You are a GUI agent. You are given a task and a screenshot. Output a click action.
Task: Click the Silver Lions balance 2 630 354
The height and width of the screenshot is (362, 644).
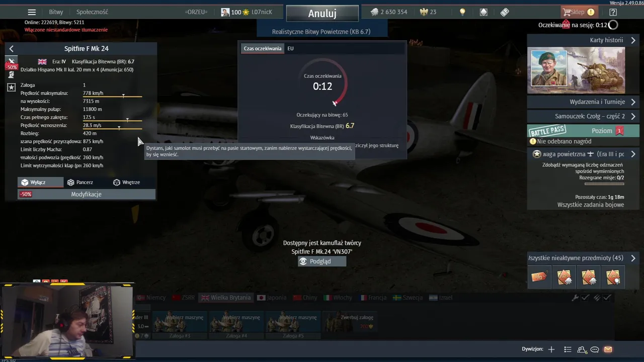tap(389, 12)
